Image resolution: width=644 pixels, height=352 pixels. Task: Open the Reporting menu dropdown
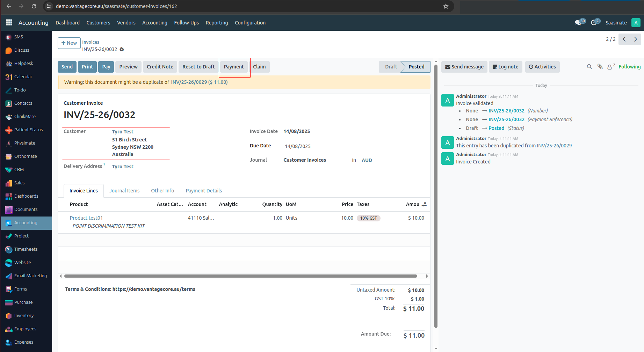pos(217,23)
